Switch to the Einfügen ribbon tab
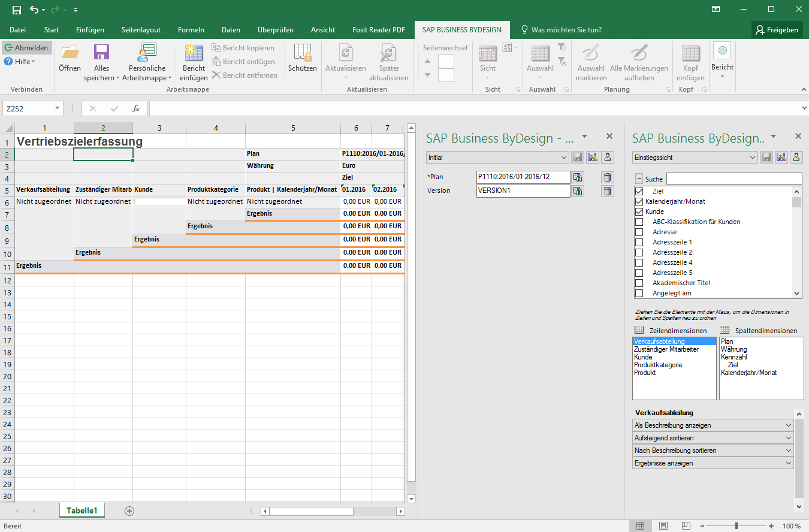The width and height of the screenshot is (809, 532). coord(90,30)
